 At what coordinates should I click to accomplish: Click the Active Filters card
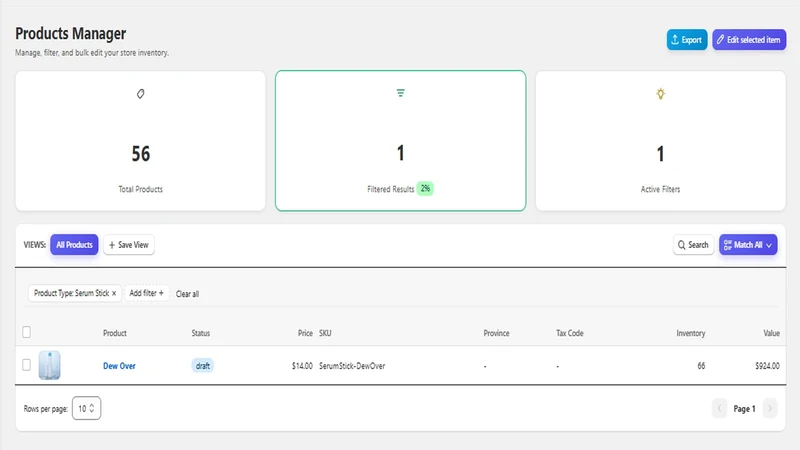coord(660,141)
